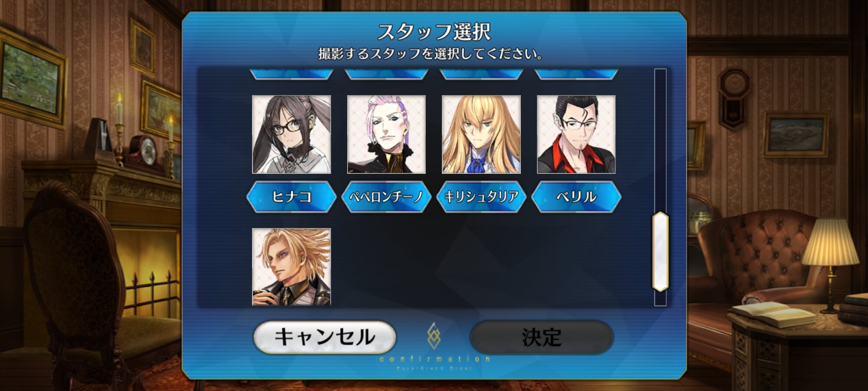
Task: Select Hinako's portrait with glasses and twin tails
Action: pos(291,135)
